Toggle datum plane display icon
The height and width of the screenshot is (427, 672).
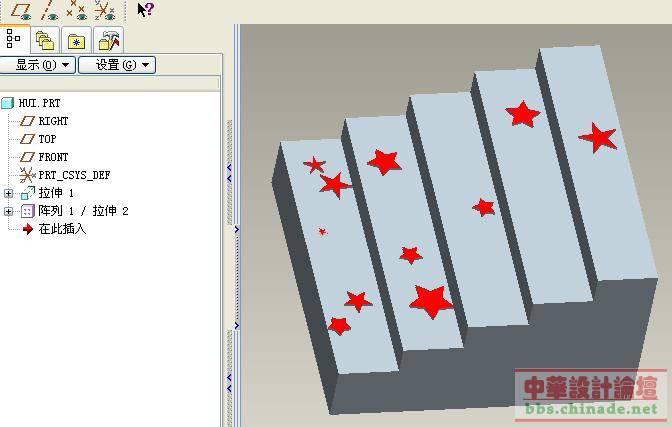pos(20,11)
